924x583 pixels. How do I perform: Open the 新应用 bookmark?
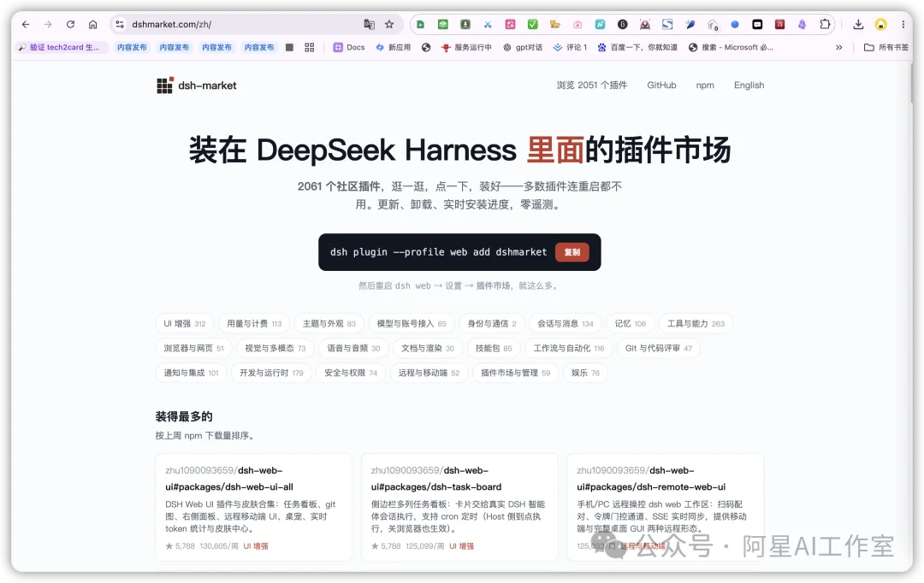pos(393,47)
